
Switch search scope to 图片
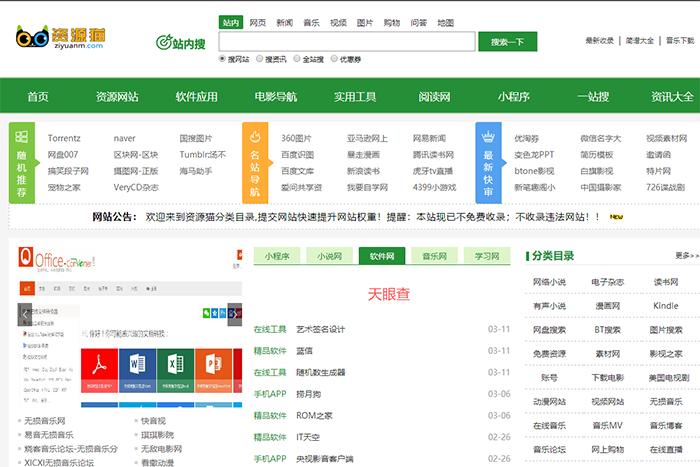click(365, 23)
